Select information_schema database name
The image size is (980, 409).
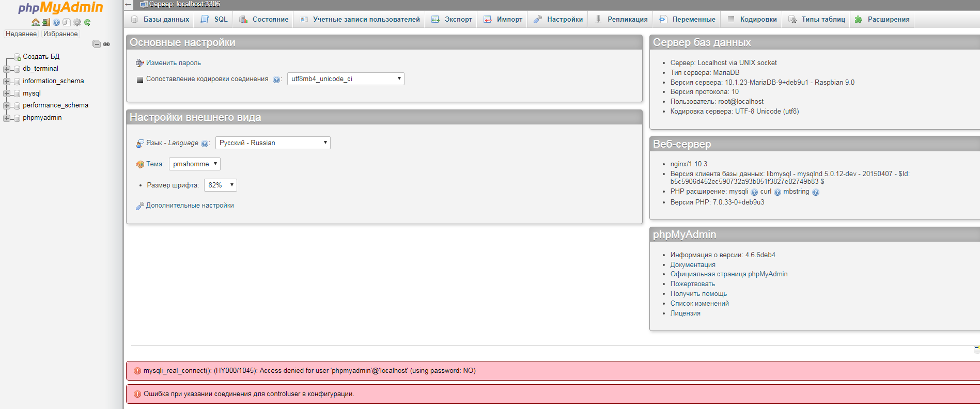coord(53,81)
